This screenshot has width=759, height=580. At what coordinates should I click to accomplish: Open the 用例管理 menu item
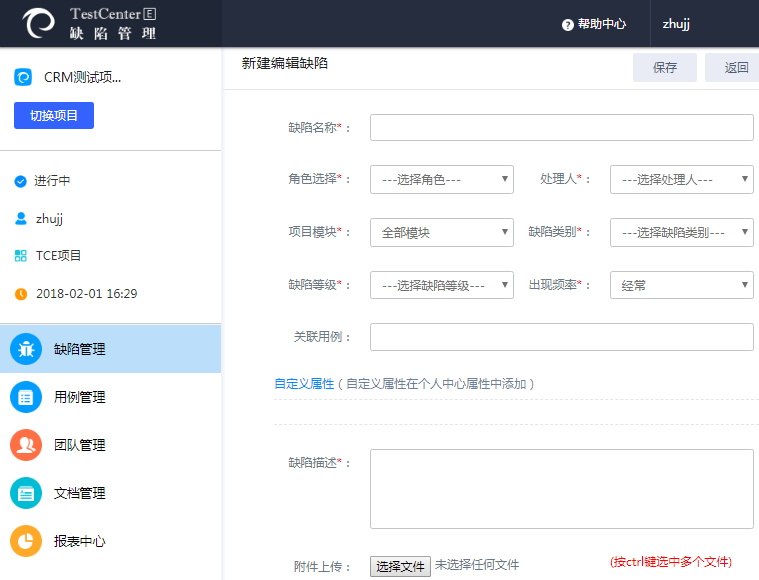pos(80,397)
